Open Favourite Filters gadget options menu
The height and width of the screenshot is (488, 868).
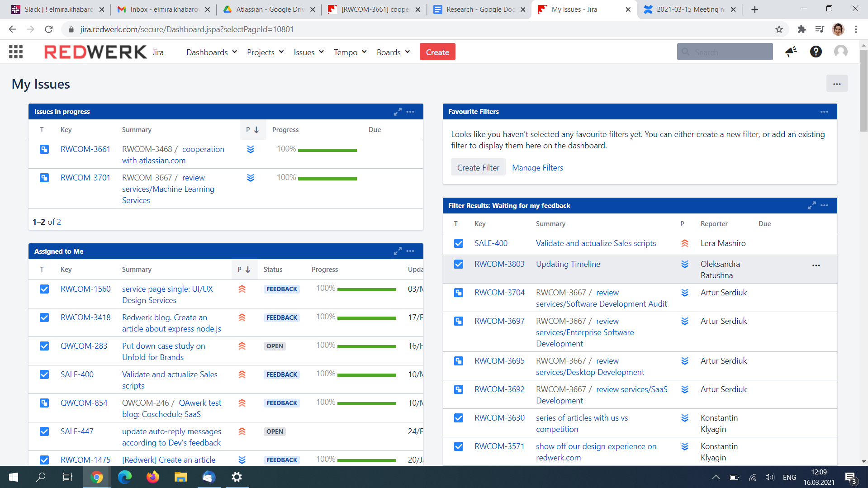(x=825, y=112)
